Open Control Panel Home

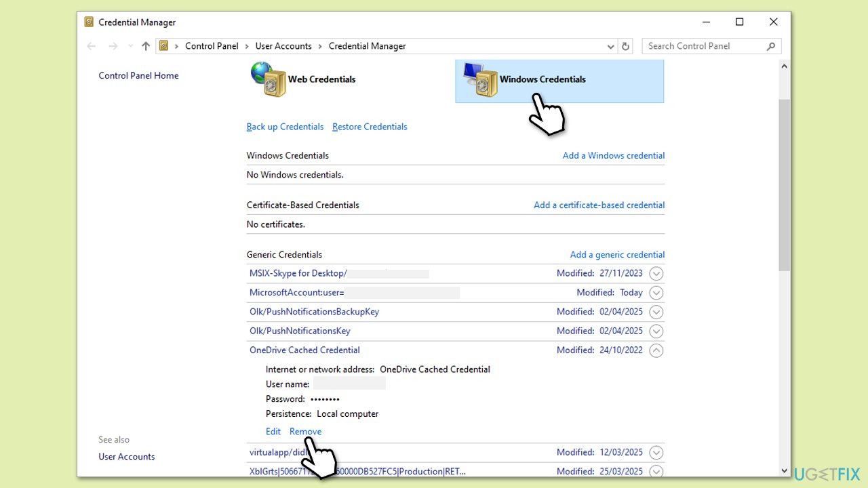coord(138,76)
